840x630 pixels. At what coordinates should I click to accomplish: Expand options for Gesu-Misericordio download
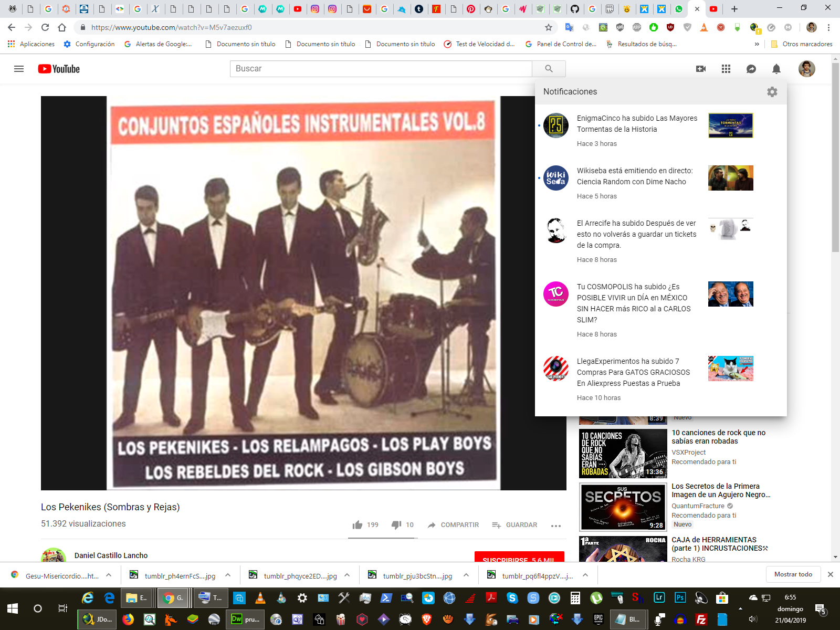coord(109,575)
